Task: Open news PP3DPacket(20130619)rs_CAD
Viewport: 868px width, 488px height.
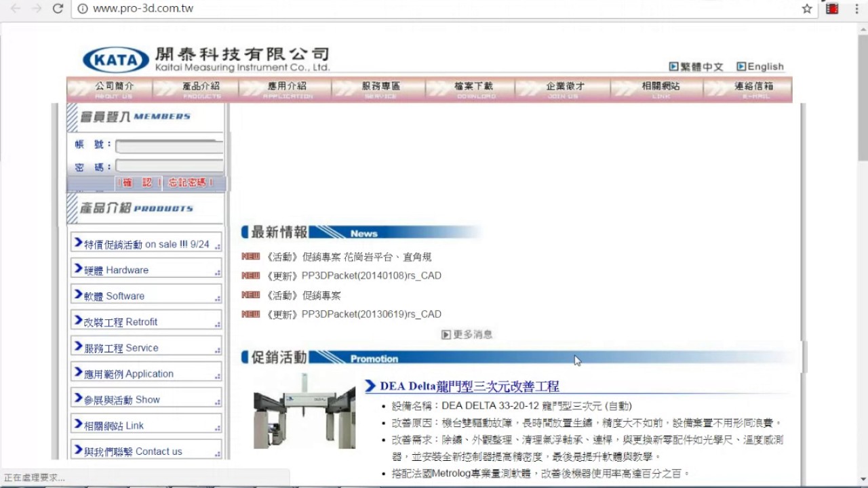Action: 353,314
